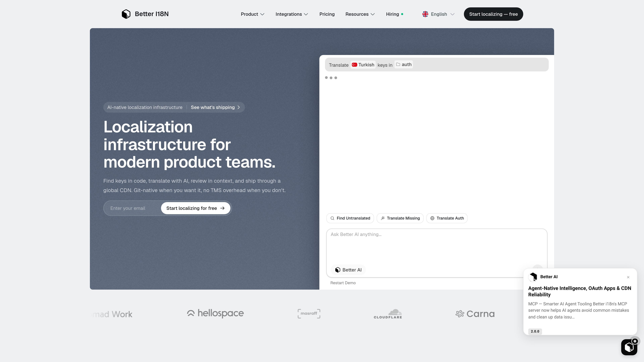This screenshot has width=644, height=362.
Task: Click the Better I18N cube logo
Action: pos(126,14)
